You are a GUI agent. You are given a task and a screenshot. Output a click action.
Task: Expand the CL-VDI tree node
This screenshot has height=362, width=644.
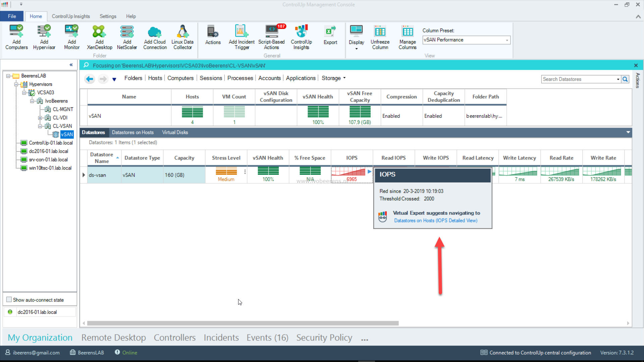[x=40, y=118]
